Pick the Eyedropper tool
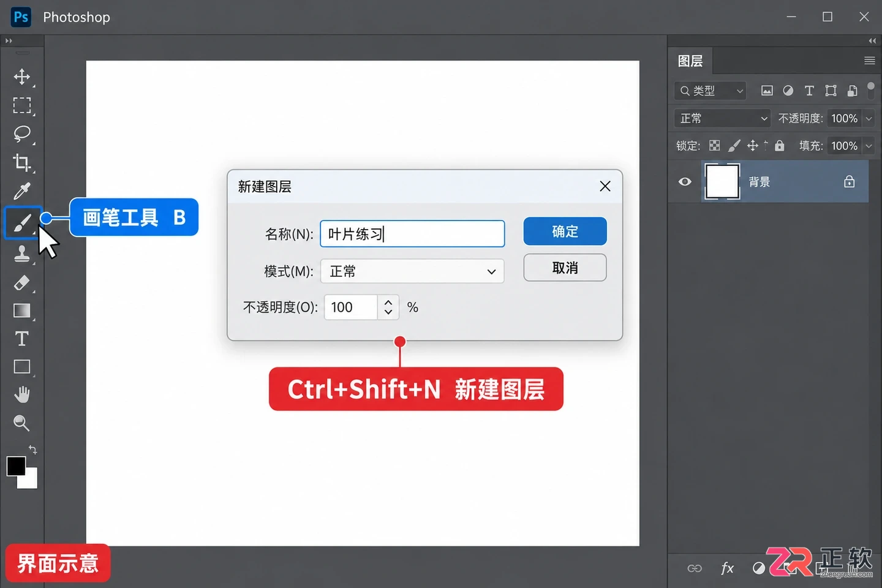This screenshot has height=588, width=882. click(22, 191)
